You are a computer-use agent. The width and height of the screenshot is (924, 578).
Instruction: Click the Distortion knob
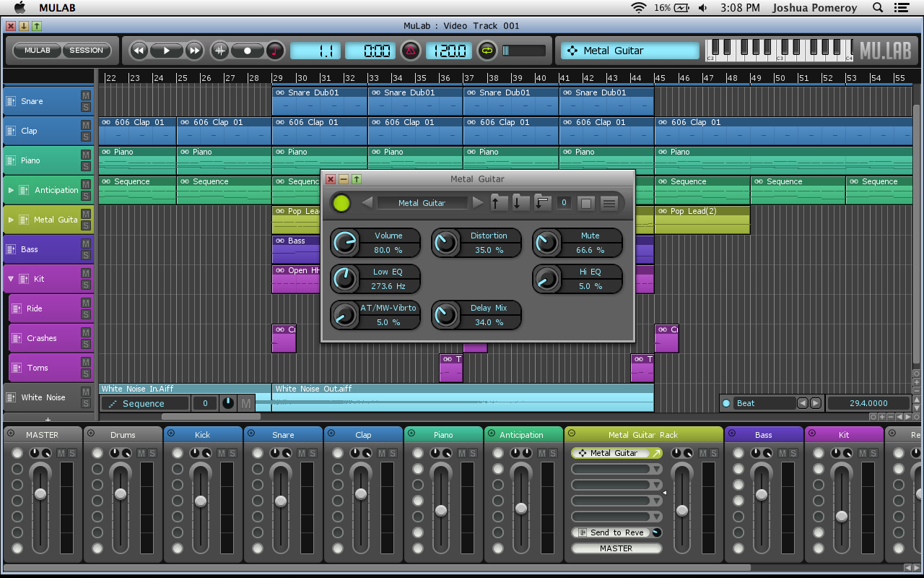coord(446,243)
